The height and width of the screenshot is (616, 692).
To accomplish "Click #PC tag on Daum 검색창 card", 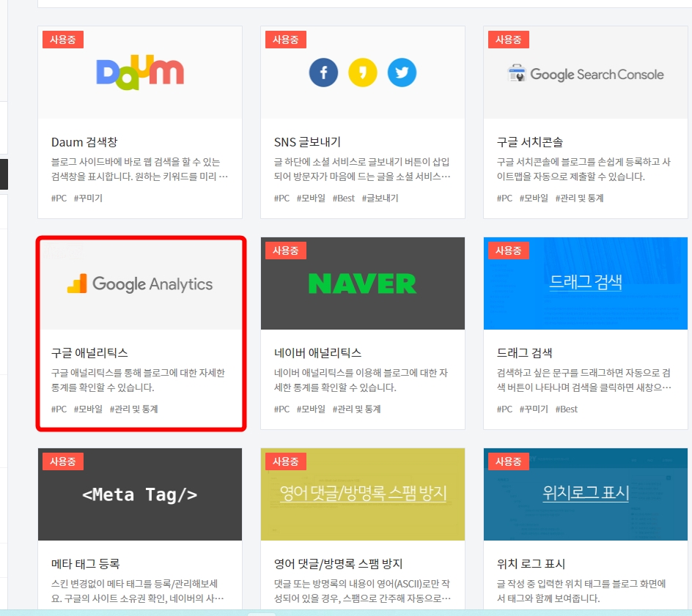I will pyautogui.click(x=59, y=198).
